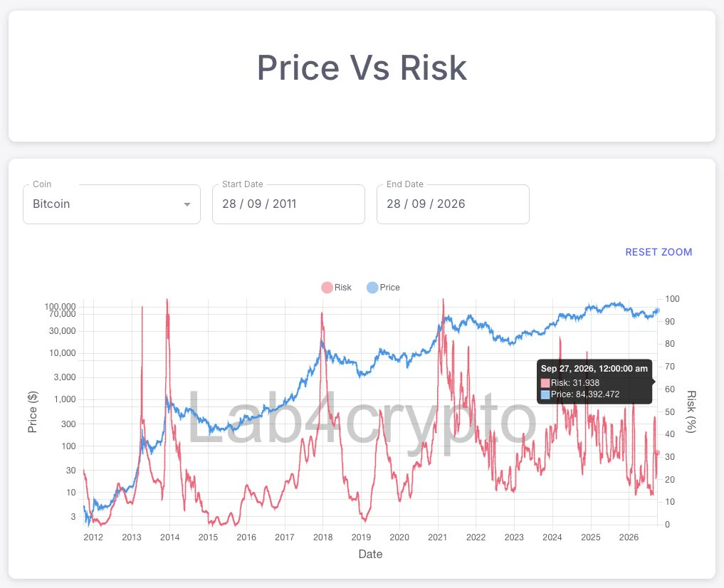The width and height of the screenshot is (724, 588).
Task: Click the month value in End Date
Action: pyautogui.click(x=419, y=204)
